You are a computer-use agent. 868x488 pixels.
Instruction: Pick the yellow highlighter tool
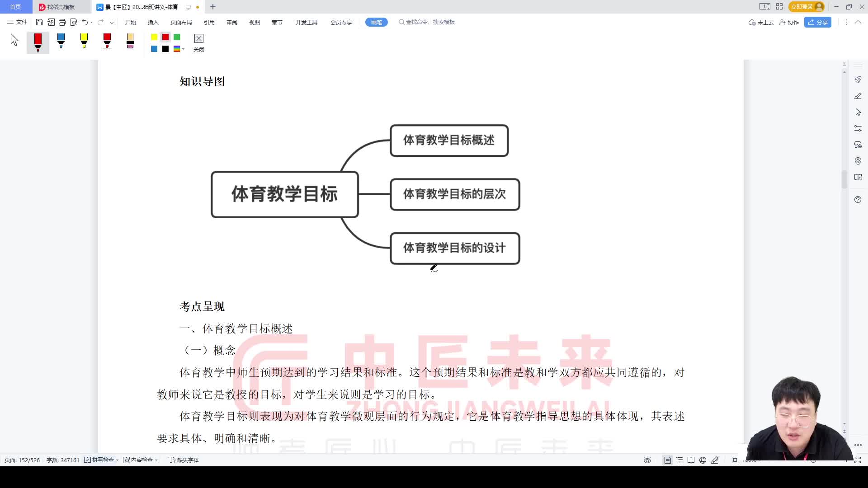(x=84, y=42)
